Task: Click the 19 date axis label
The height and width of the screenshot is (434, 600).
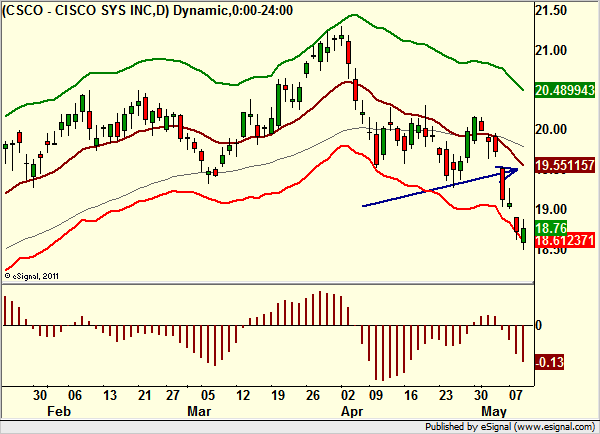Action: (278, 395)
